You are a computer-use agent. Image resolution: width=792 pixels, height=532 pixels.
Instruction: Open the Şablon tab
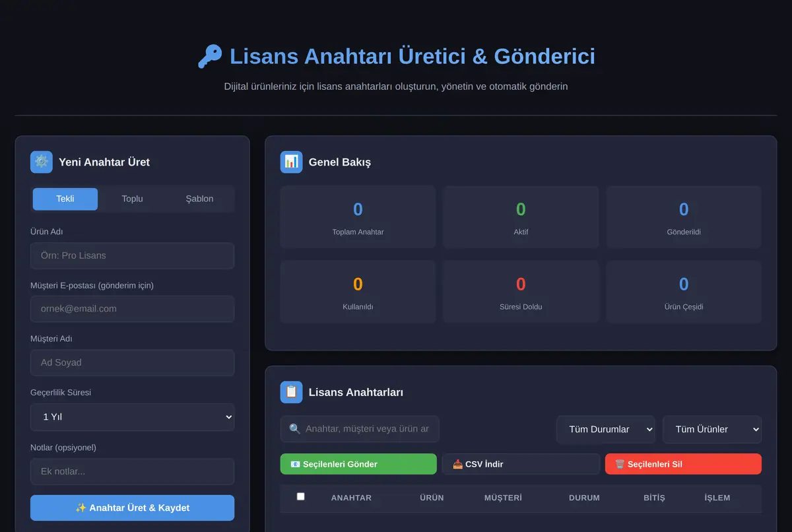[199, 199]
